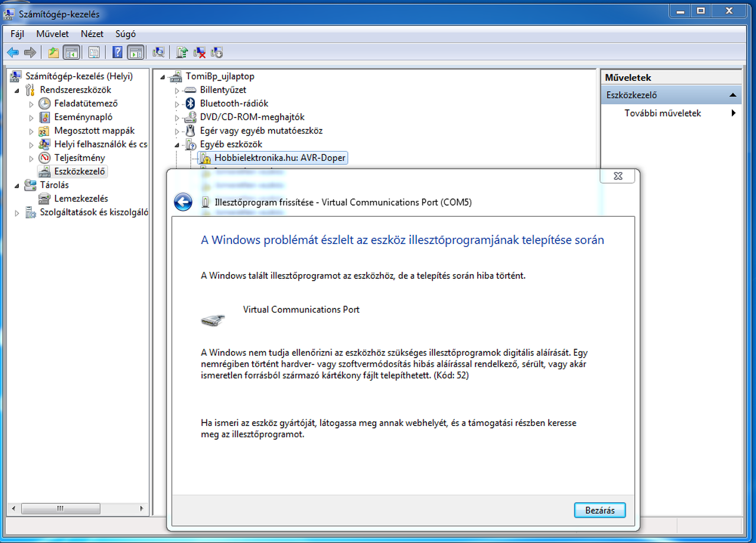Viewport: 756px width, 543px height.
Task: Toggle the console tree show/hide toolbar icon
Action: [71, 53]
